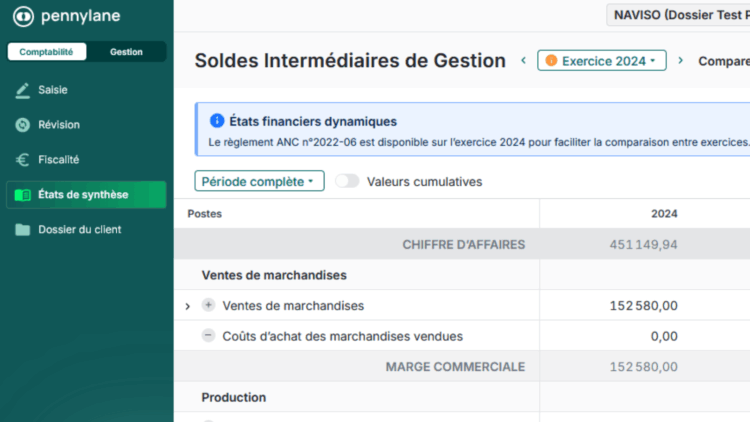Click the plus icon beside Ventes de marchandises
The width and height of the screenshot is (750, 422).
pos(208,305)
